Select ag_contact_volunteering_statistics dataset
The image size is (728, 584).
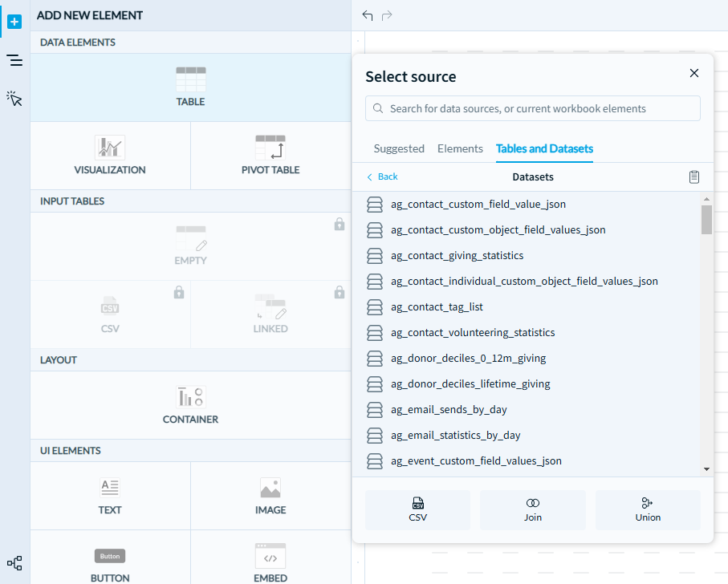point(527,333)
